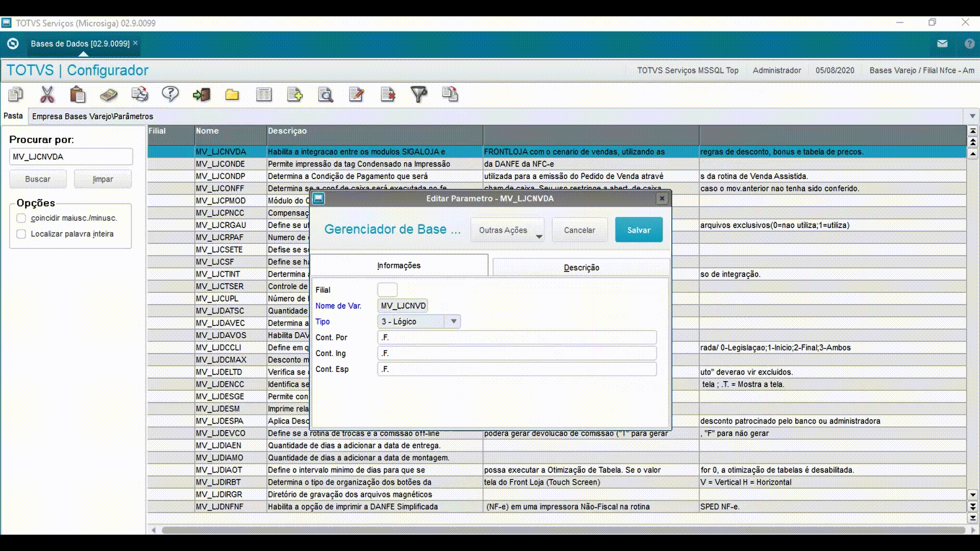Image resolution: width=980 pixels, height=551 pixels.
Task: Click the Cont. Esp field
Action: (517, 369)
